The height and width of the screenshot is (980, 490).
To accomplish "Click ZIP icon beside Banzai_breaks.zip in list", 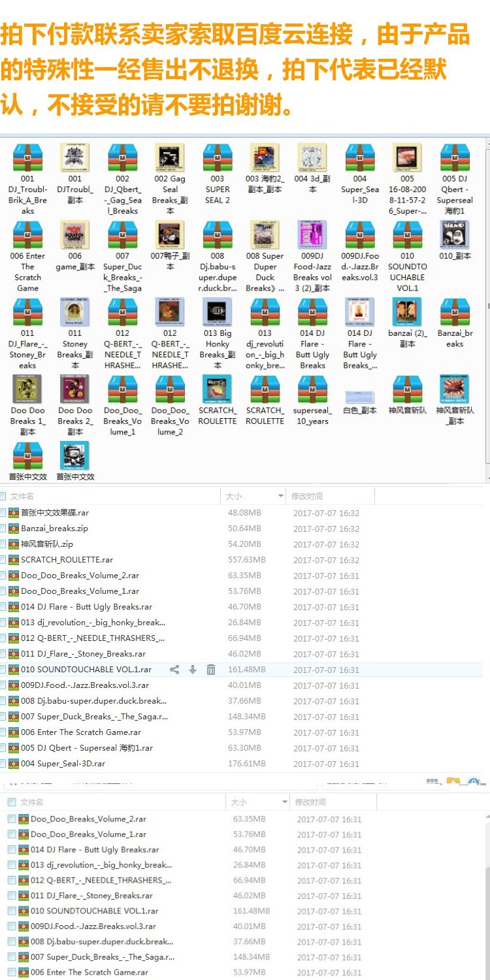I will 14,529.
